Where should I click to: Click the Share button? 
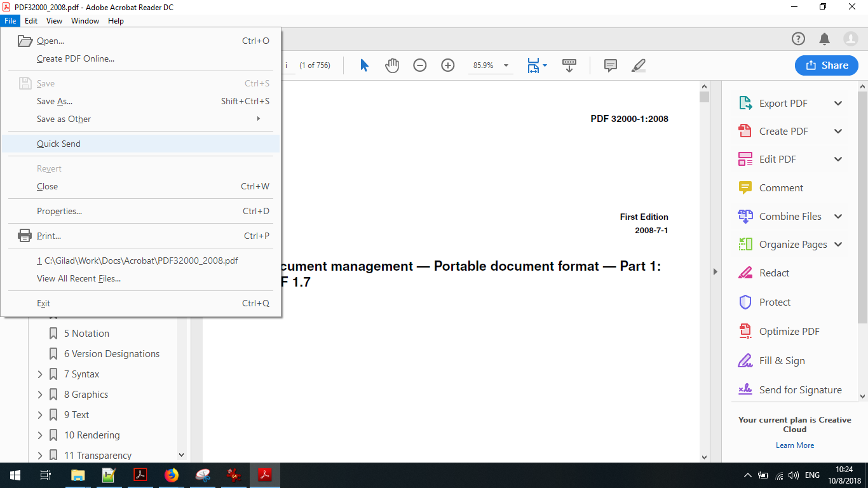826,65
